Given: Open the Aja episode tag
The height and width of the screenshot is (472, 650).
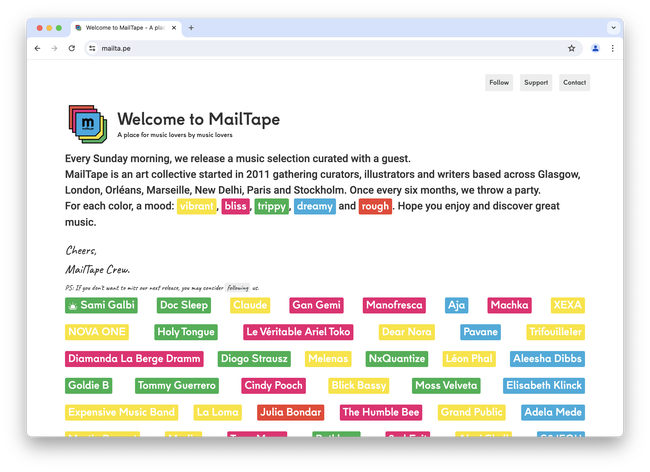Looking at the screenshot, I should click(x=456, y=305).
